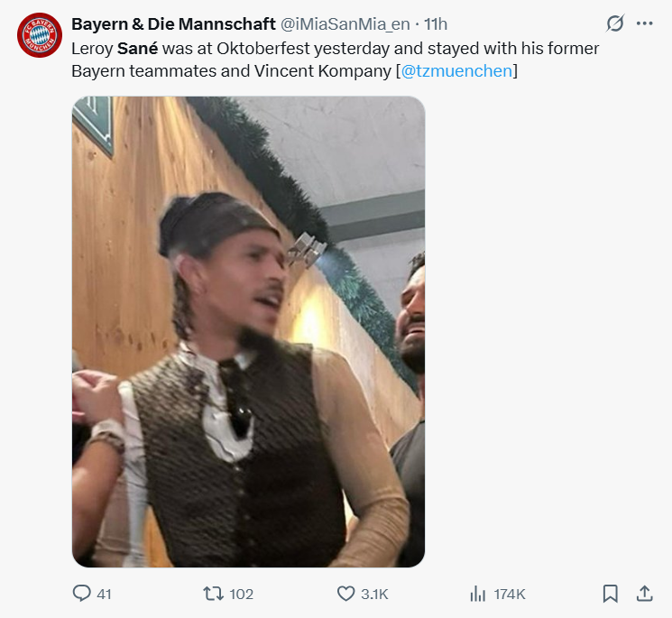Click the 3.1K likes count
Viewport: 672px width, 618px height.
tap(374, 594)
